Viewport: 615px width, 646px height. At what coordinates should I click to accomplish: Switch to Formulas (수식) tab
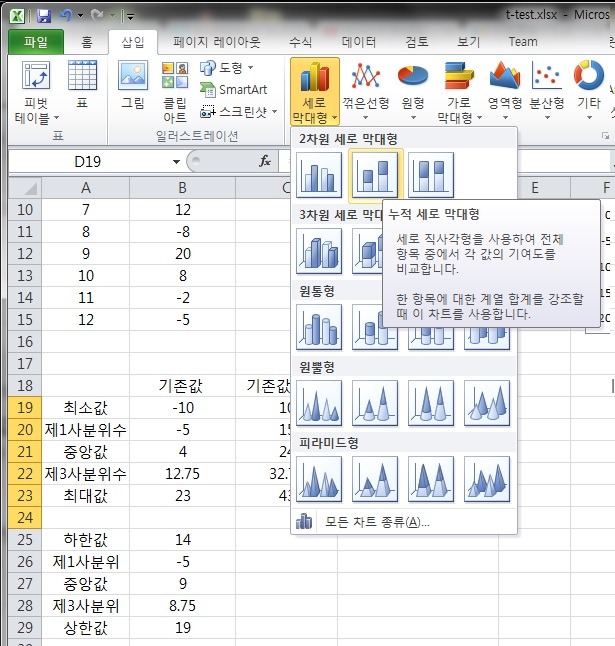coord(300,42)
